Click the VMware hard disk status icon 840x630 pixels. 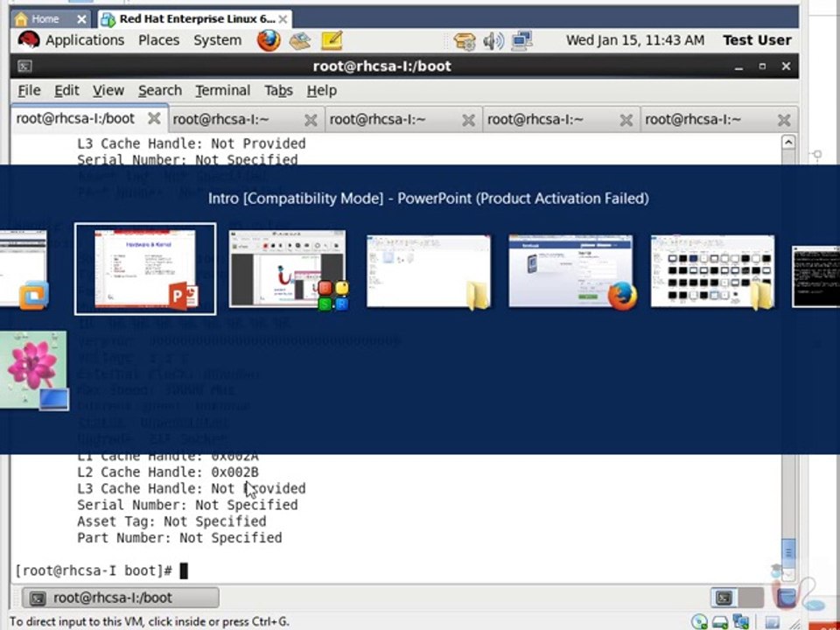[x=719, y=621]
